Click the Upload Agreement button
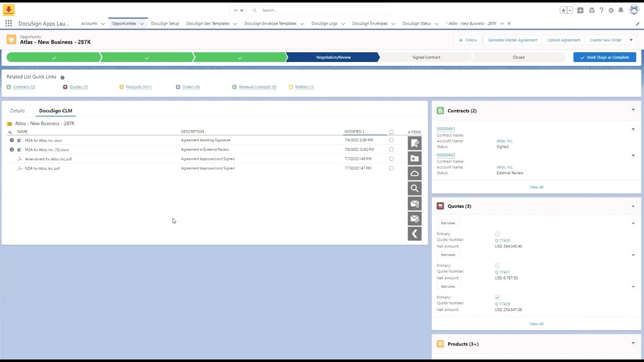This screenshot has height=362, width=644. click(x=563, y=40)
